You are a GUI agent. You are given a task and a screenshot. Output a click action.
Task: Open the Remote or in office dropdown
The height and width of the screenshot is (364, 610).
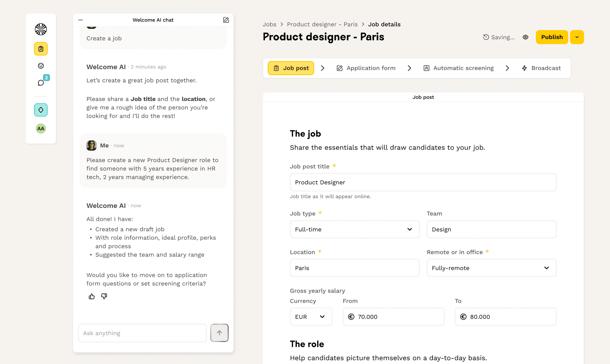(x=491, y=268)
